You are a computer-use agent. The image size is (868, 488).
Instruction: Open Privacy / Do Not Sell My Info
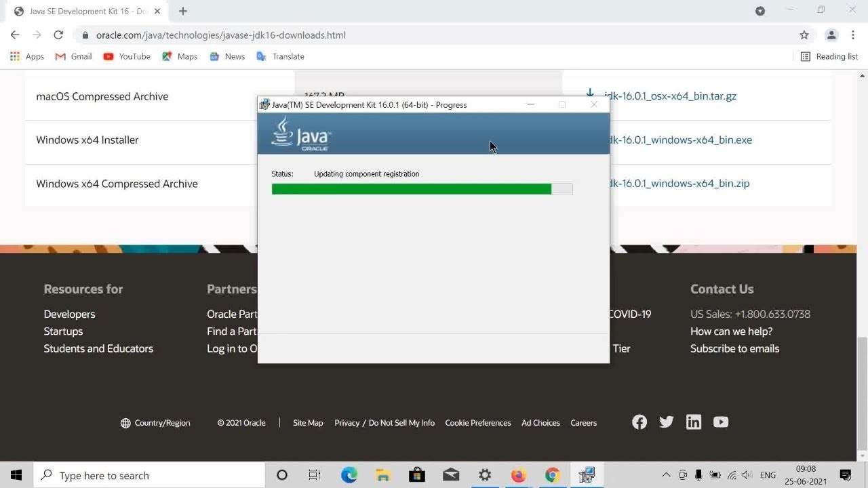[x=384, y=423]
